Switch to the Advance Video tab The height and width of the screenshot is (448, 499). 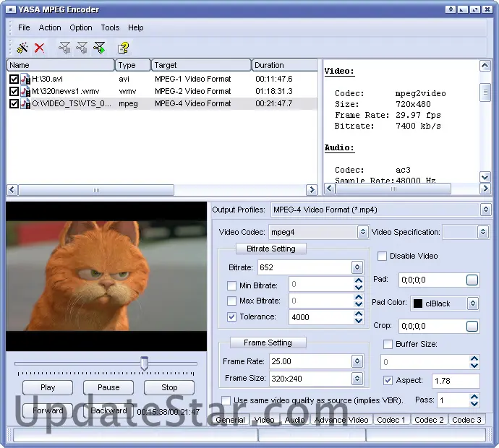pos(341,420)
